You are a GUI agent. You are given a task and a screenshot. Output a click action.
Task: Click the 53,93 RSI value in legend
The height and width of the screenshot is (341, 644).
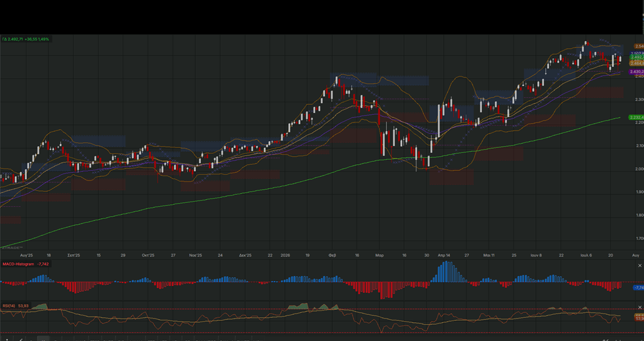[23, 305]
